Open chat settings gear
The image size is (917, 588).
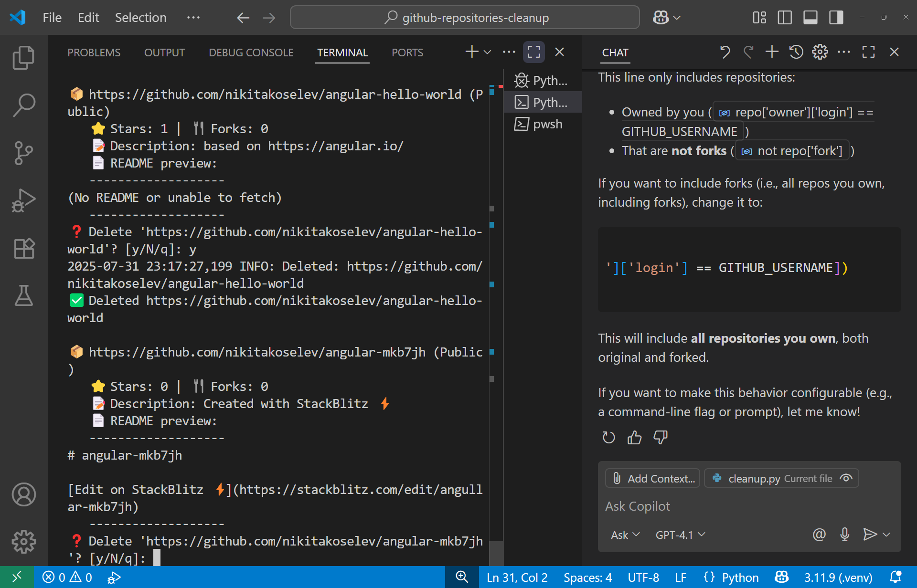(x=820, y=52)
